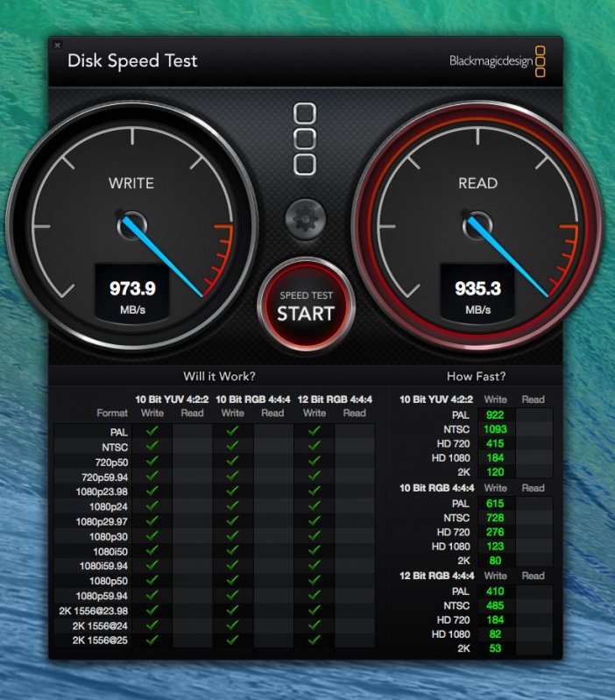Click NTSC write checkmark under 10 Bit RGB 4:4:4

232,446
